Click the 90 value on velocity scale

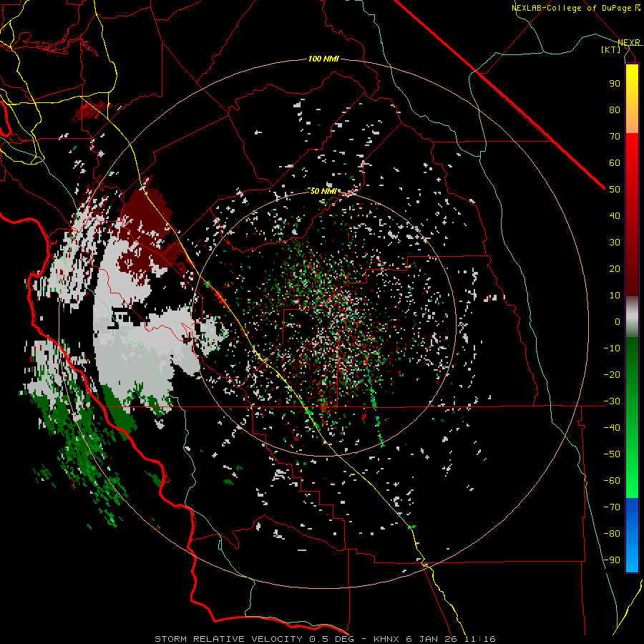click(615, 84)
